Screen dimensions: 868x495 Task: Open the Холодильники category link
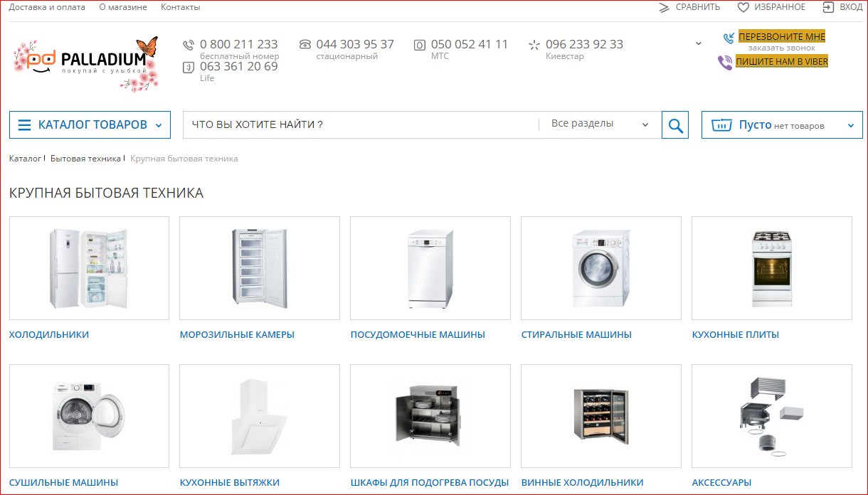pos(49,334)
